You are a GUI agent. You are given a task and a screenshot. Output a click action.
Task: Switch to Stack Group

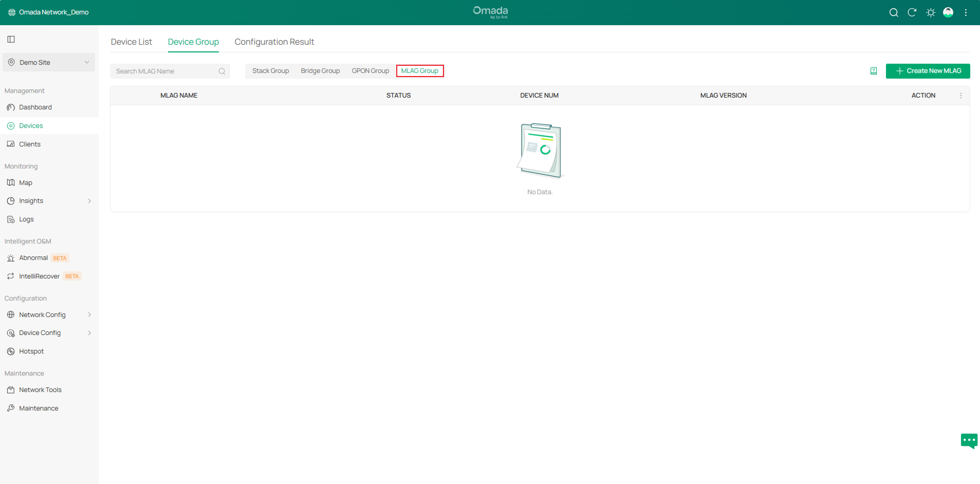(x=270, y=71)
